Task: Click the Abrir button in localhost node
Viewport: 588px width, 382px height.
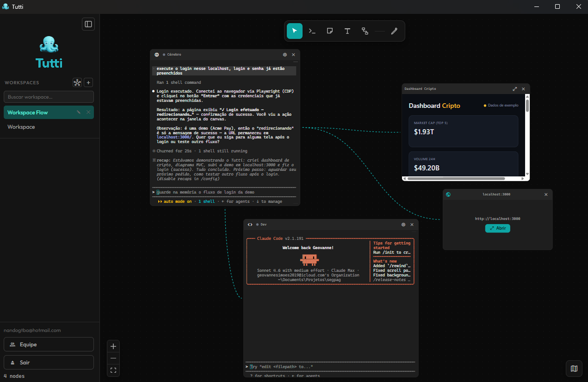Action: [498, 228]
